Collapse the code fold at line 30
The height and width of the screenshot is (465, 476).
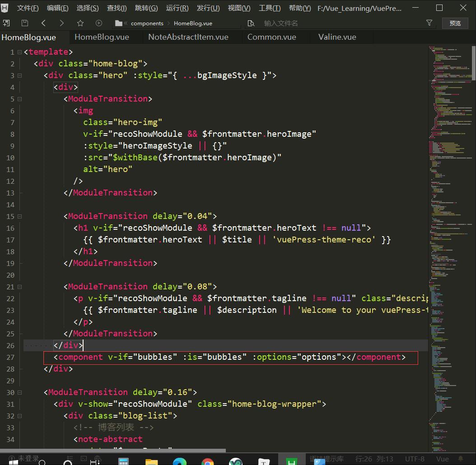[19, 392]
